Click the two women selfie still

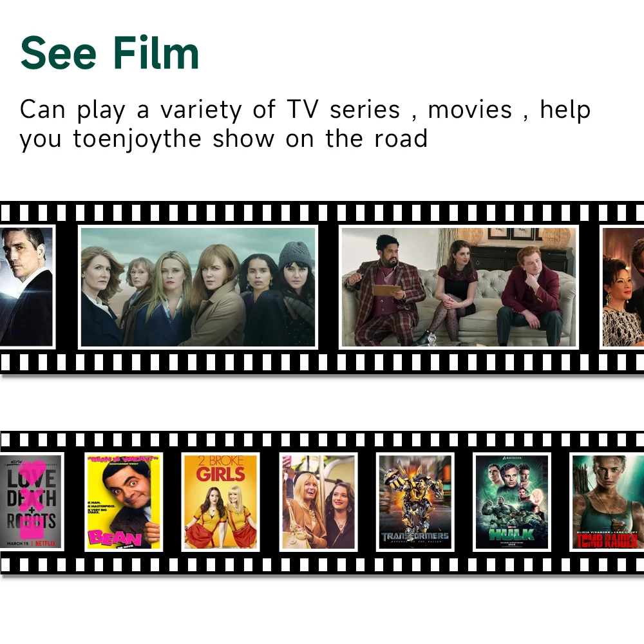318,502
